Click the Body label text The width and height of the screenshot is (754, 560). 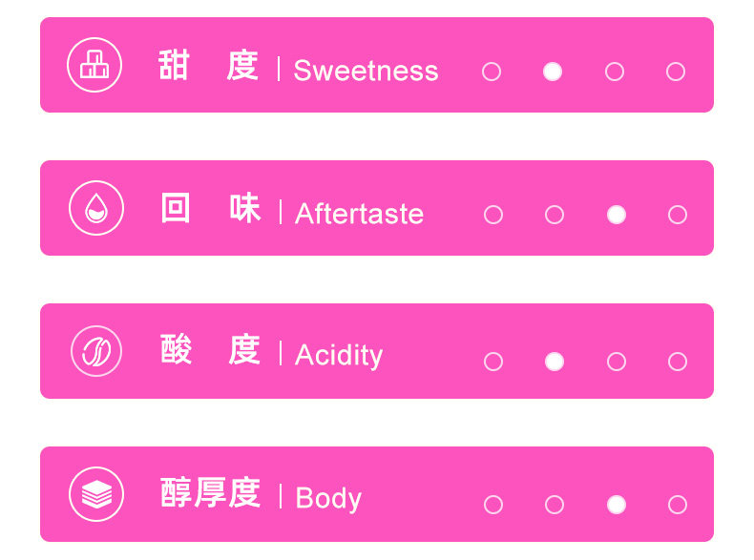click(x=328, y=498)
